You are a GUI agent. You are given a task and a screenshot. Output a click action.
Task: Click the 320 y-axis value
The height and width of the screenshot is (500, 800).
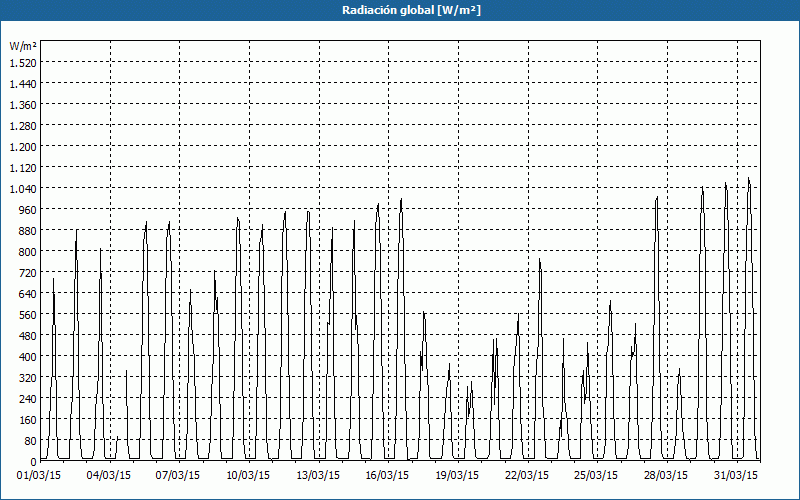tap(28, 378)
